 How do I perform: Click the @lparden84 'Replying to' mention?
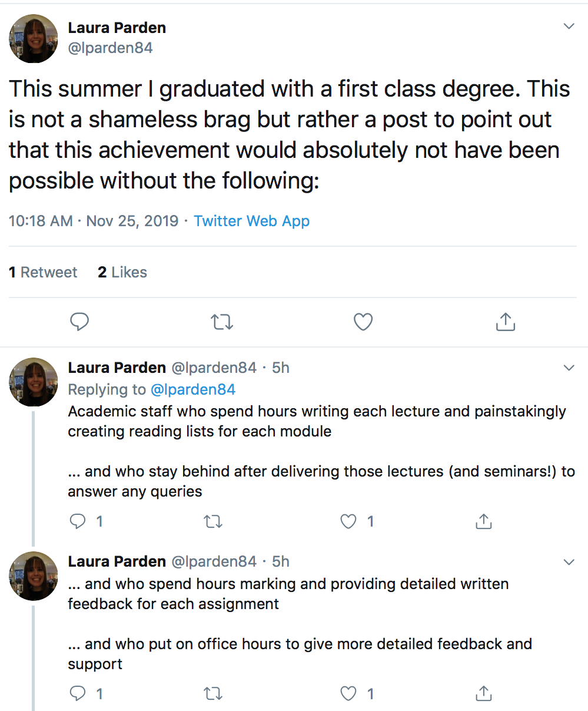tap(193, 389)
